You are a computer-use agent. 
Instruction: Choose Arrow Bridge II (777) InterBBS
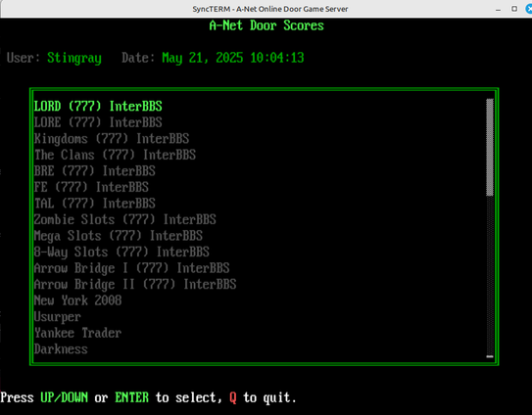(135, 285)
